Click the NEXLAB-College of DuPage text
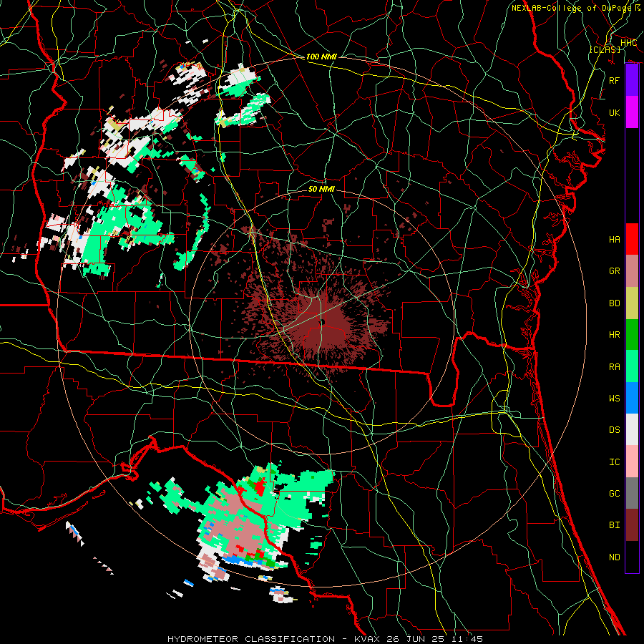 click(572, 8)
